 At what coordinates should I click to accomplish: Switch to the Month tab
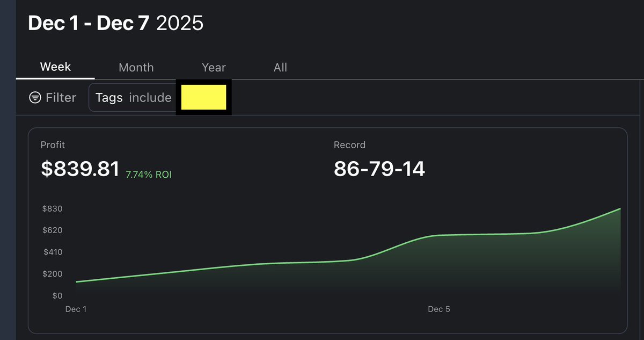(x=136, y=68)
